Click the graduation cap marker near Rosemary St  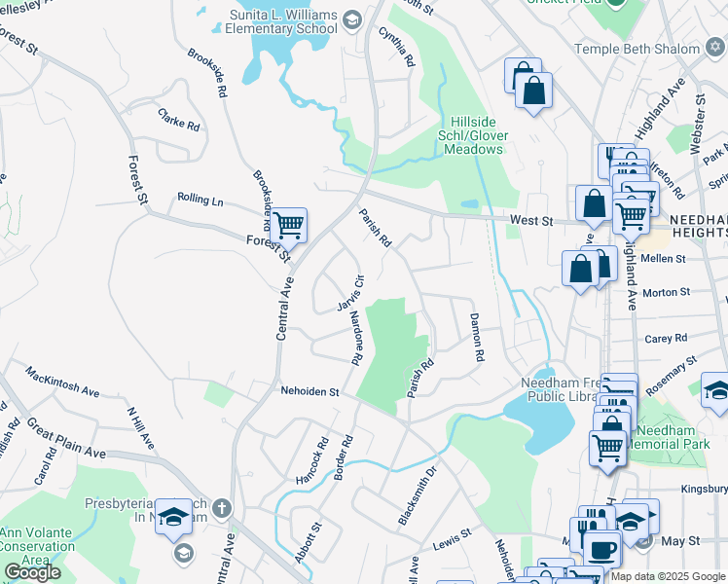tap(717, 390)
